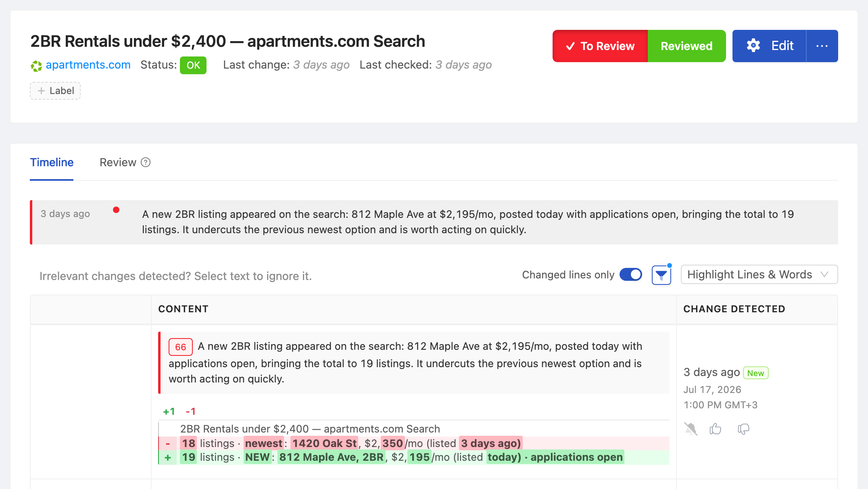Click the CHANGE DETECTED column header

pos(734,309)
